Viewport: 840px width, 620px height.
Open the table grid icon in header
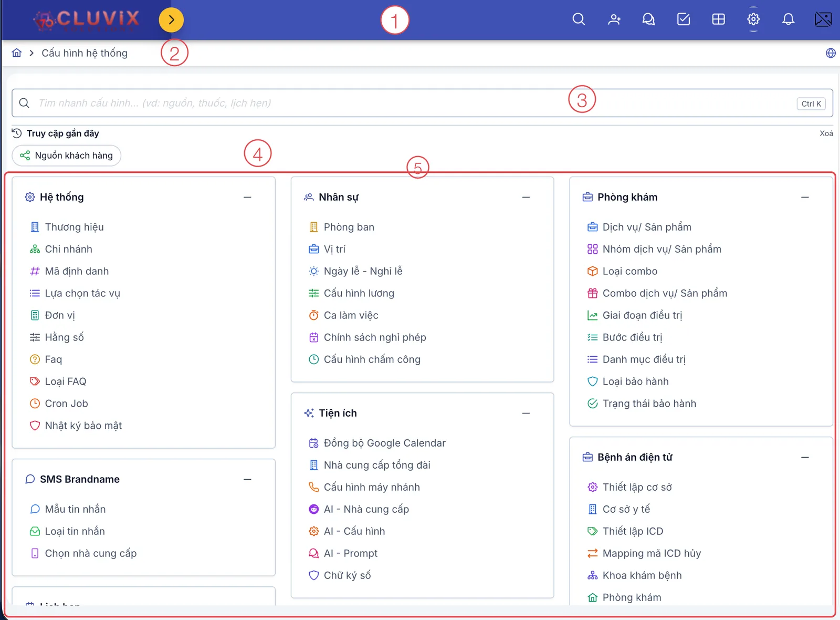point(718,19)
